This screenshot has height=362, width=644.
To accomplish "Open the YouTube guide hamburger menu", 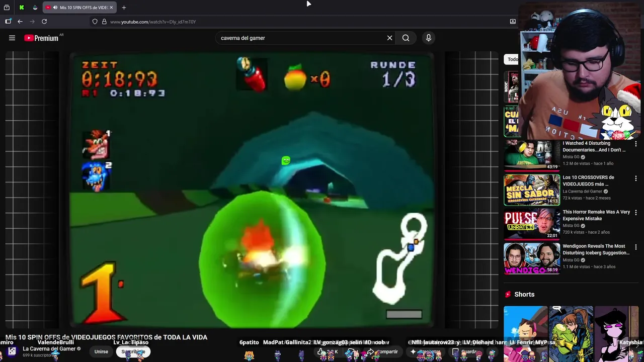I will (12, 38).
